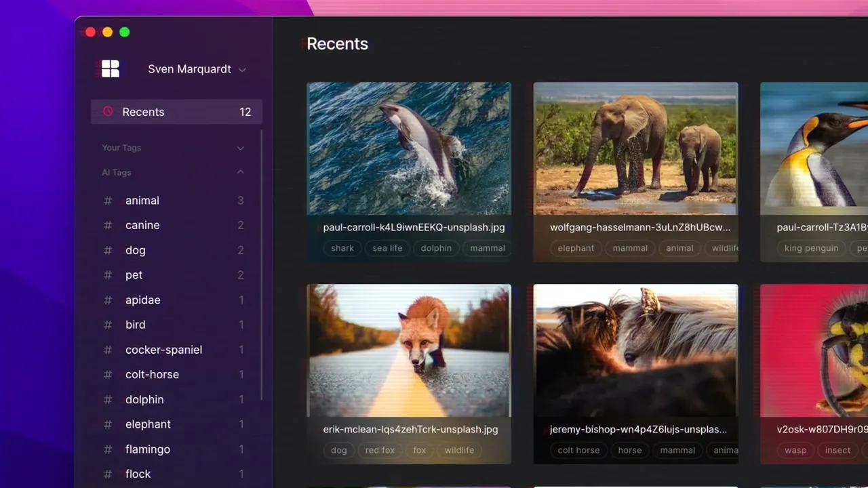Open the red fox photo thumbnail
This screenshot has height=488, width=868.
point(409,350)
